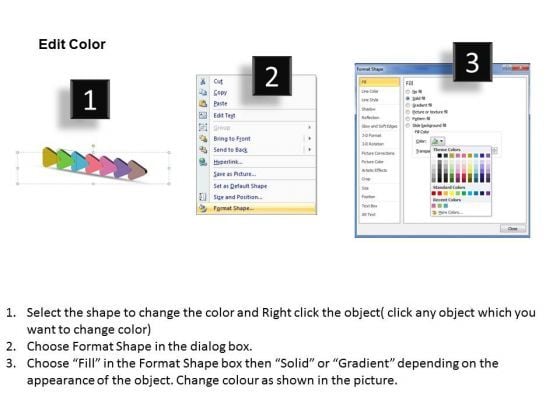The width and height of the screenshot is (560, 420).
Task: Pick the yellow standard color swatch
Action: 452,193
